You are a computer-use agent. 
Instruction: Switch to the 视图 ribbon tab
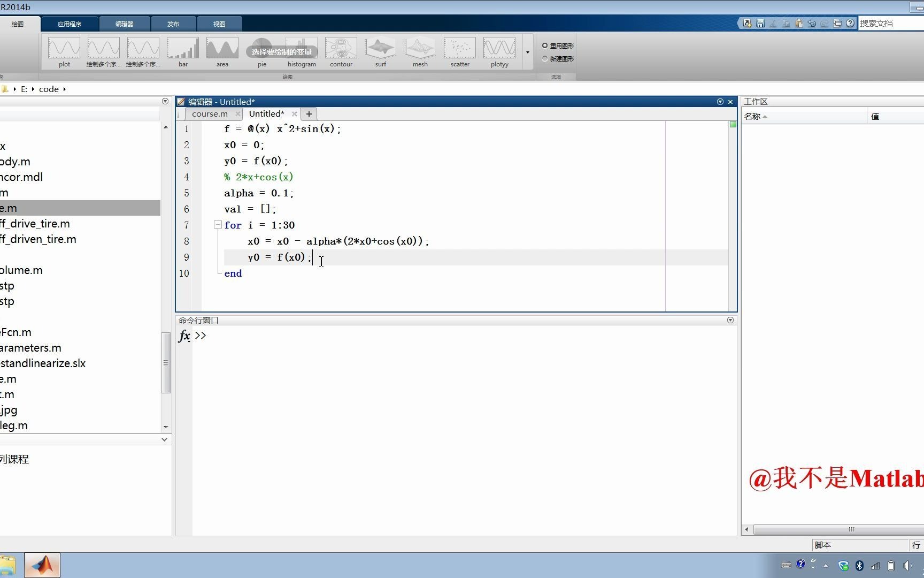[219, 24]
